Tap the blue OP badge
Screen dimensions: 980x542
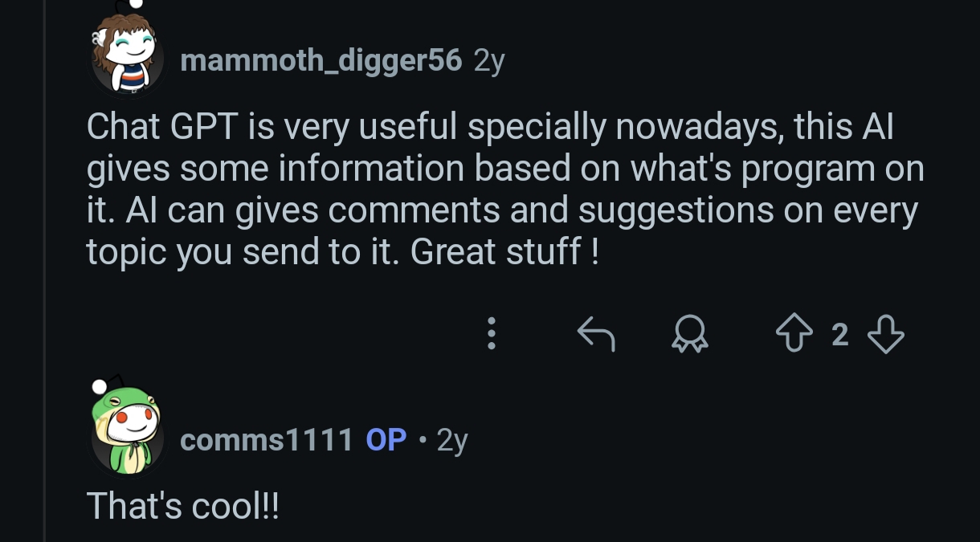click(386, 440)
